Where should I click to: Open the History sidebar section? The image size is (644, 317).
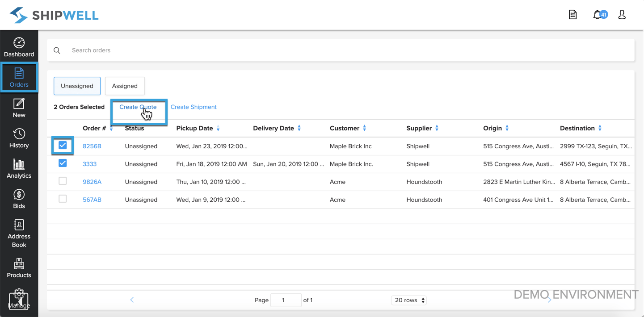tap(19, 138)
